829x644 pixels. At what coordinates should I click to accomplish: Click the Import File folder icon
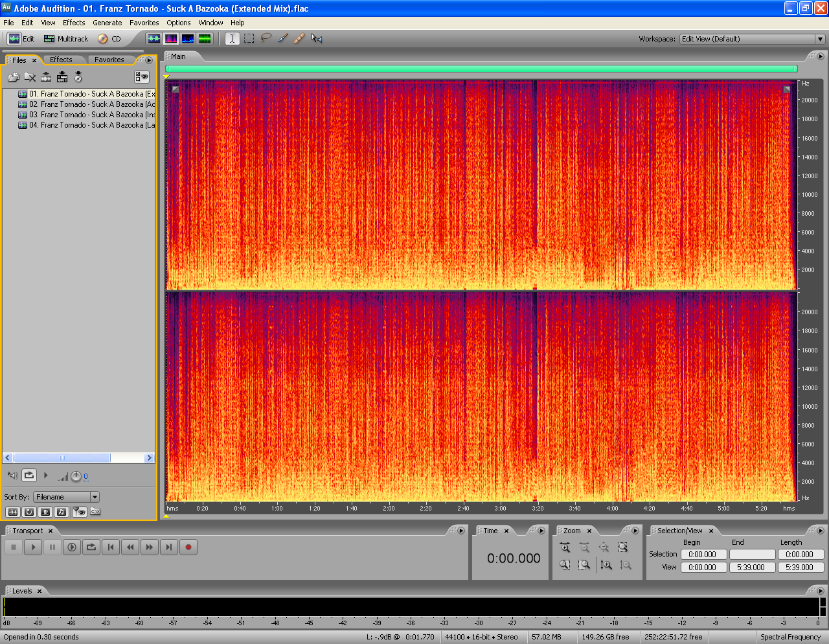[13, 77]
